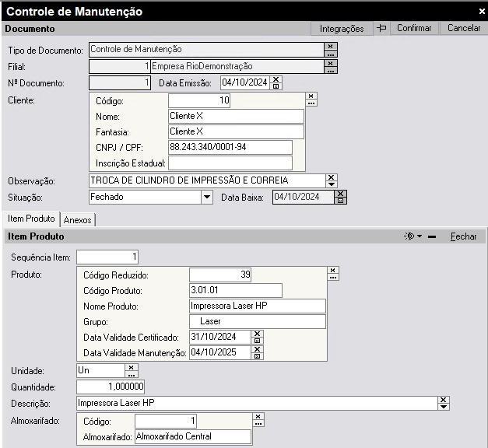Expand the Situação dropdown

(206, 198)
